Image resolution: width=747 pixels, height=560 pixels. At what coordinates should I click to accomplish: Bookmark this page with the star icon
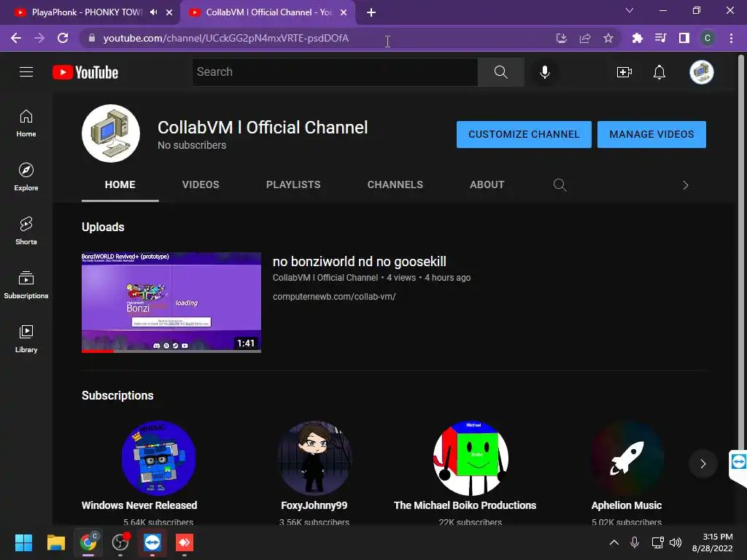point(608,38)
